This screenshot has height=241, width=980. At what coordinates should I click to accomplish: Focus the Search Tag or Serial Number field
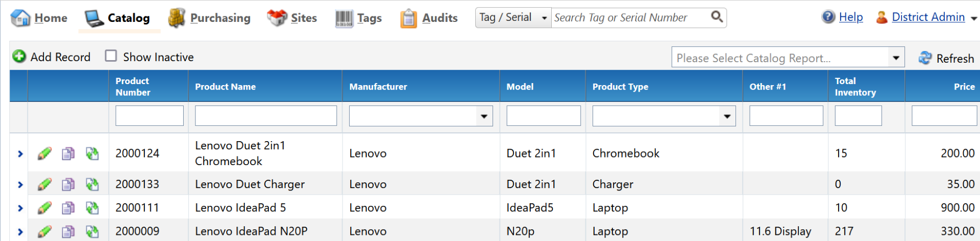click(x=630, y=17)
